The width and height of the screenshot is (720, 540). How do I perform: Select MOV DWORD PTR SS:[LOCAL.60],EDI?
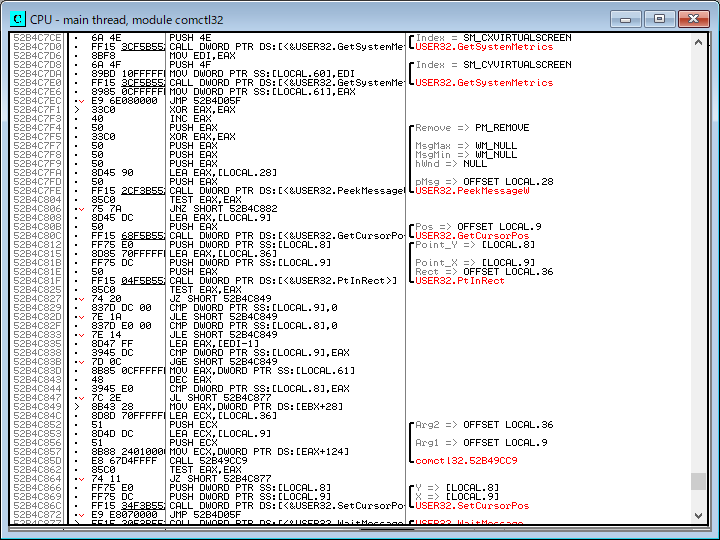(x=262, y=73)
